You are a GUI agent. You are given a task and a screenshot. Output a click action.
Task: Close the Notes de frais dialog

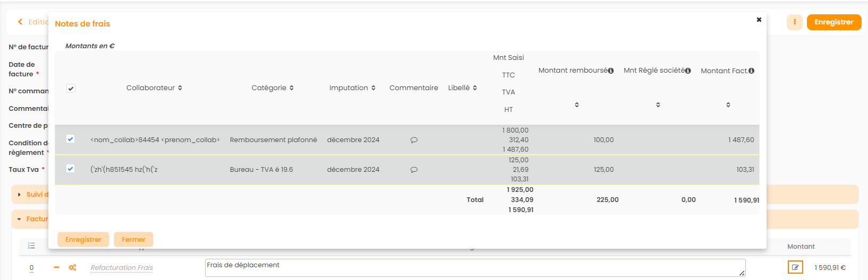pyautogui.click(x=759, y=20)
